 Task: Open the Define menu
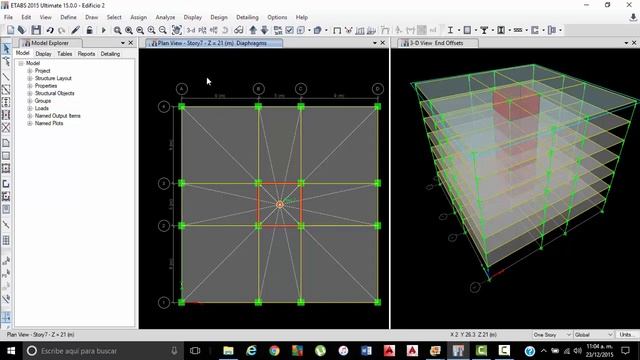pyautogui.click(x=68, y=17)
